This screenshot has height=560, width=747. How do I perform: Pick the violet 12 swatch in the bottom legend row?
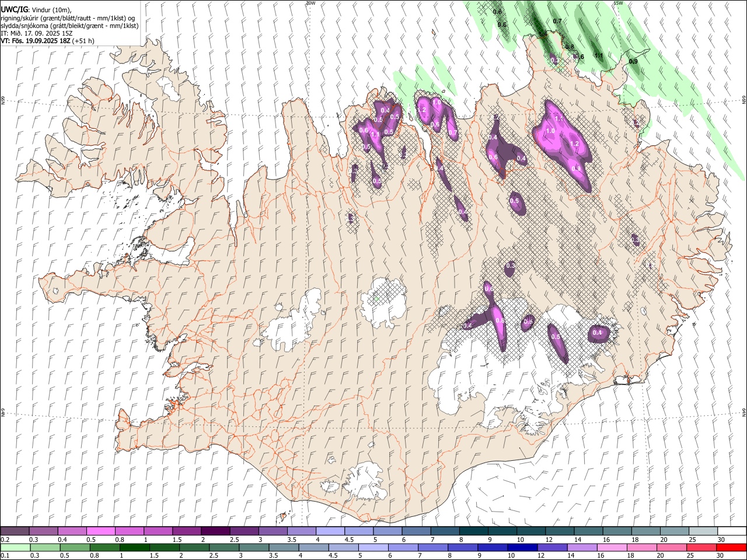552,547
